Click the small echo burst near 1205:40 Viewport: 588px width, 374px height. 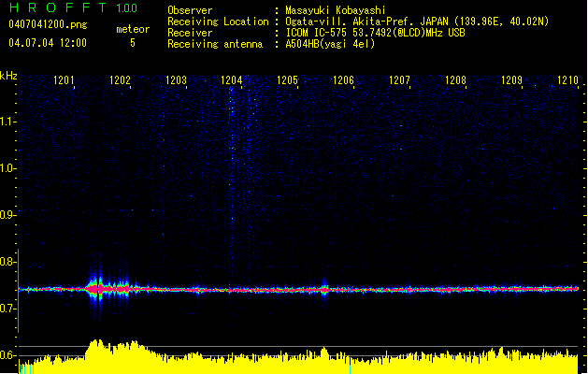tap(324, 289)
